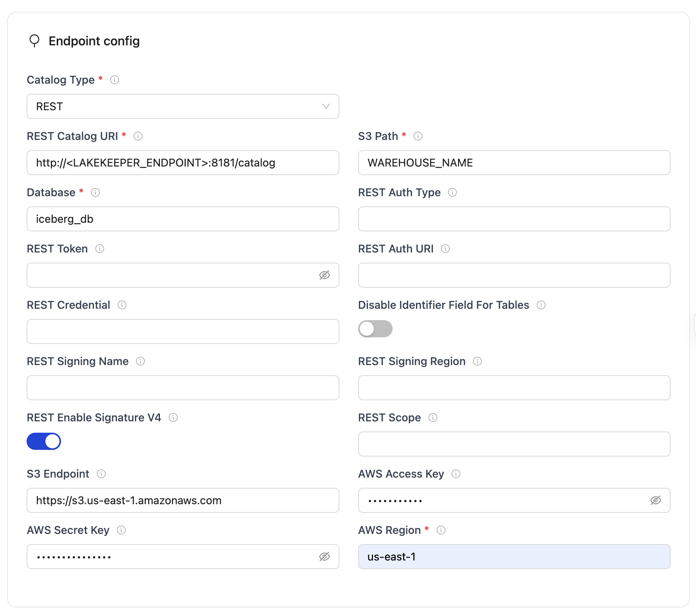This screenshot has width=696, height=616.
Task: Open the Catalog Type dropdown showing REST
Action: 183,106
